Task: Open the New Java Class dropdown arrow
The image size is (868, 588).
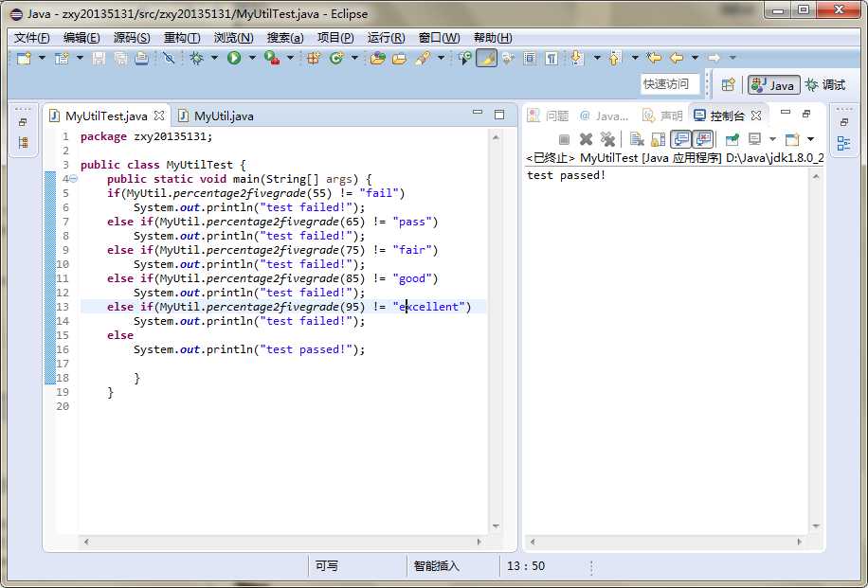Action: coord(354,58)
